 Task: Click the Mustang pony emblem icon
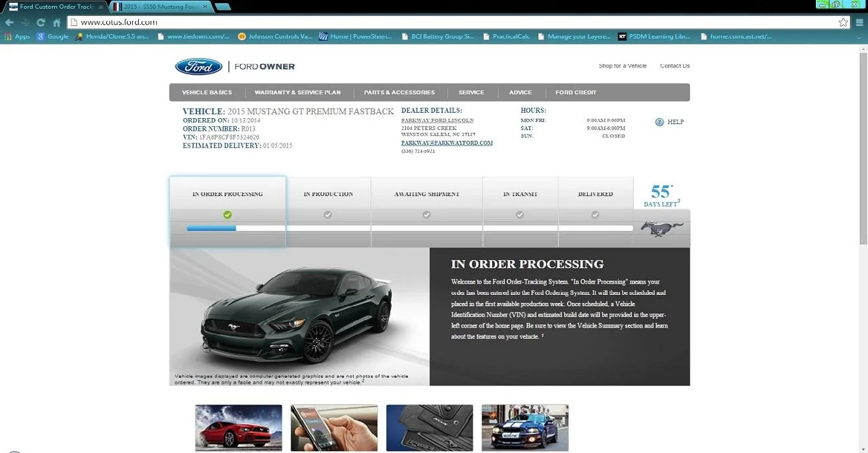pyautogui.click(x=662, y=228)
